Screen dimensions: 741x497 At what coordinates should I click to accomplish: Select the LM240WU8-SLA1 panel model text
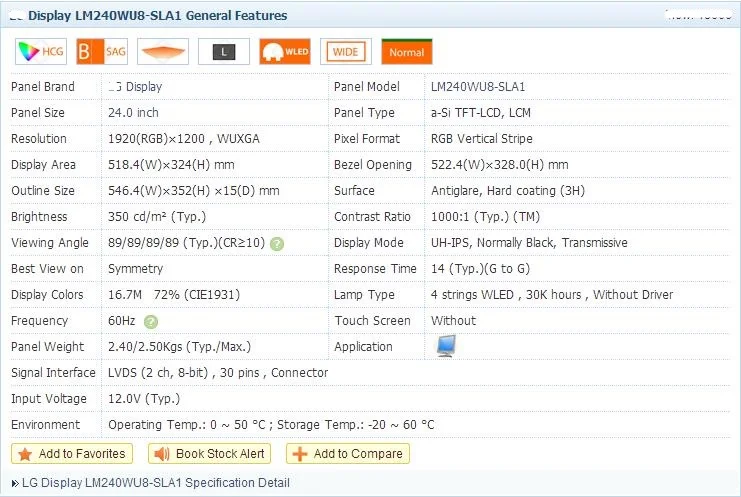pyautogui.click(x=477, y=87)
